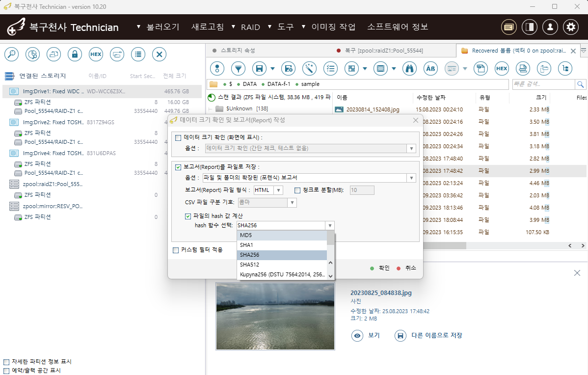Image resolution: width=588 pixels, height=375 pixels.
Task: Toggle the panel layout icon in header
Action: 530,27
